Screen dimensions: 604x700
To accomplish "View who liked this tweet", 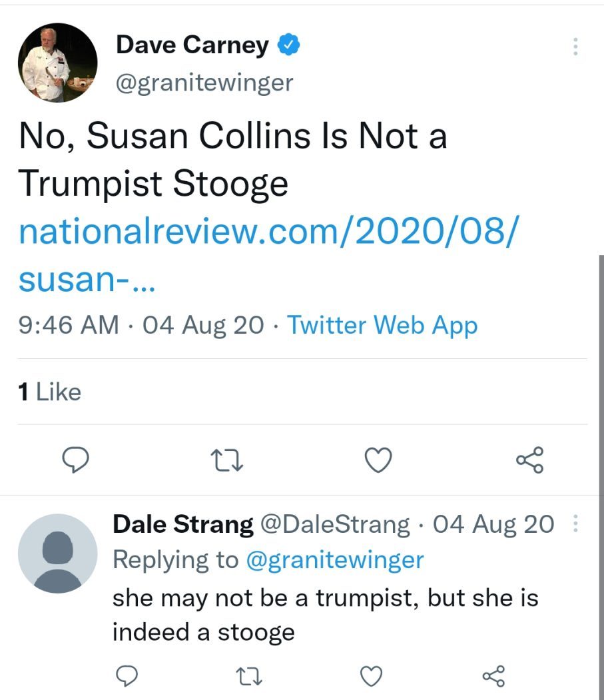I will [x=50, y=392].
